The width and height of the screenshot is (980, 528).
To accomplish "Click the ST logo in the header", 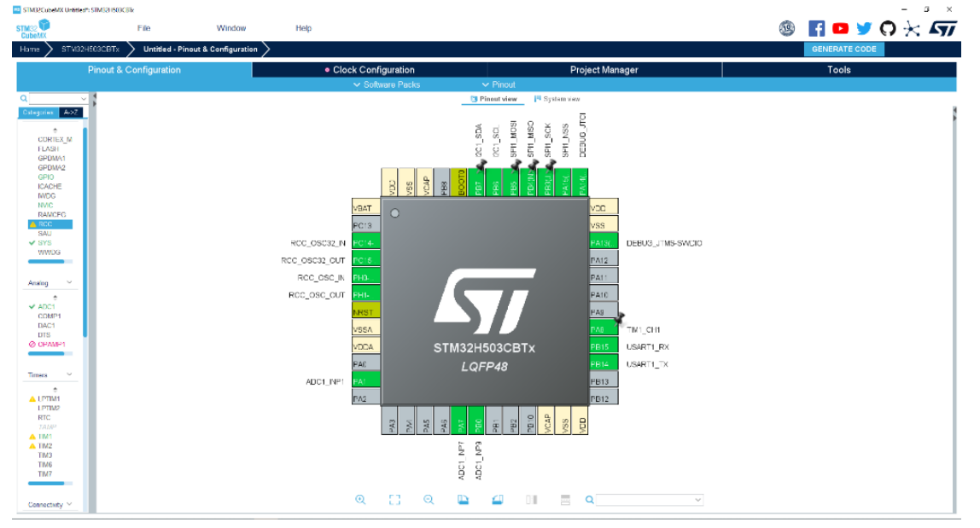I will (x=942, y=28).
